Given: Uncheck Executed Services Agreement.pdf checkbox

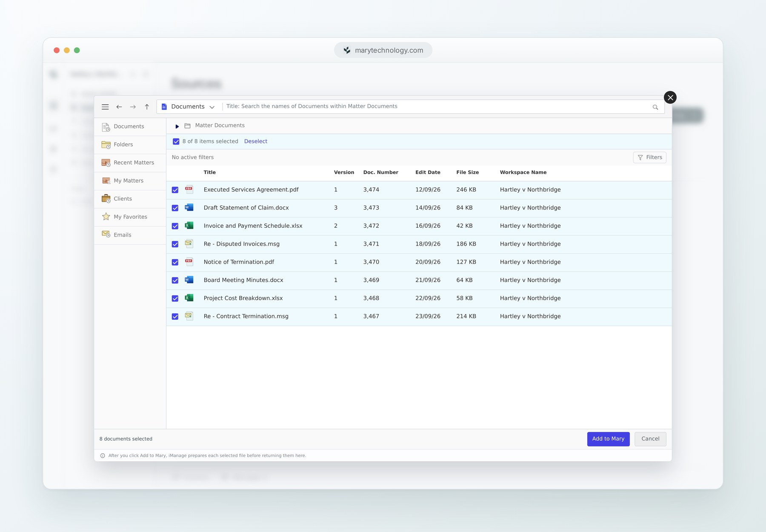Looking at the screenshot, I should pyautogui.click(x=175, y=190).
